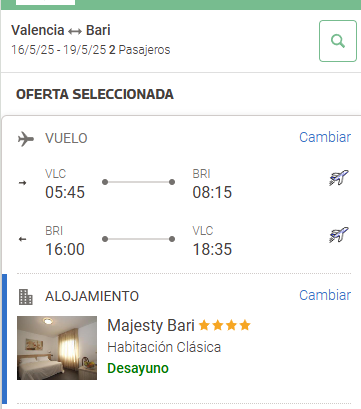
Task: Click the airplane icon beside VUELO
Action: pyautogui.click(x=26, y=139)
